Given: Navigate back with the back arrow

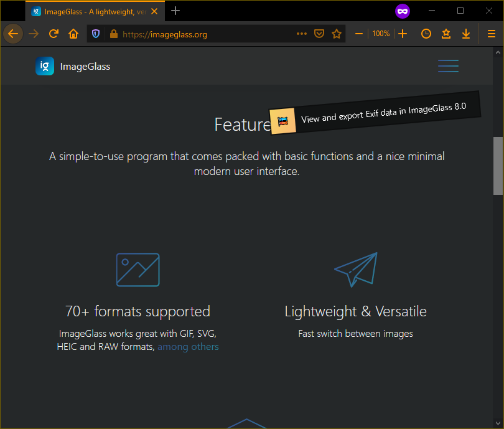Looking at the screenshot, I should 13,34.
